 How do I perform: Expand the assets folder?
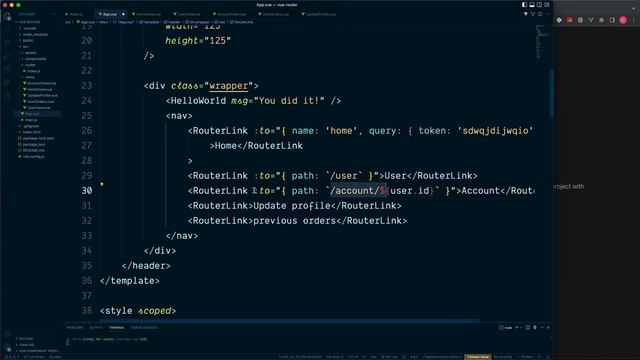point(30,53)
